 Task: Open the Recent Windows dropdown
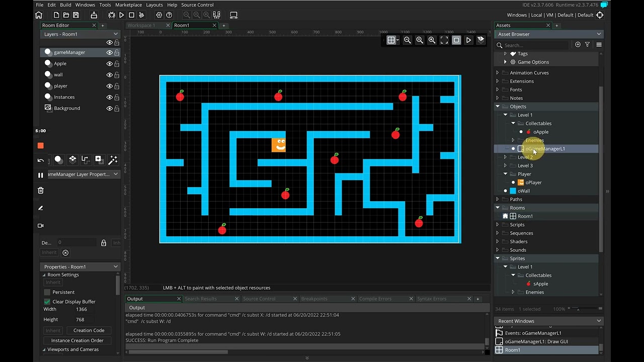[x=549, y=321]
